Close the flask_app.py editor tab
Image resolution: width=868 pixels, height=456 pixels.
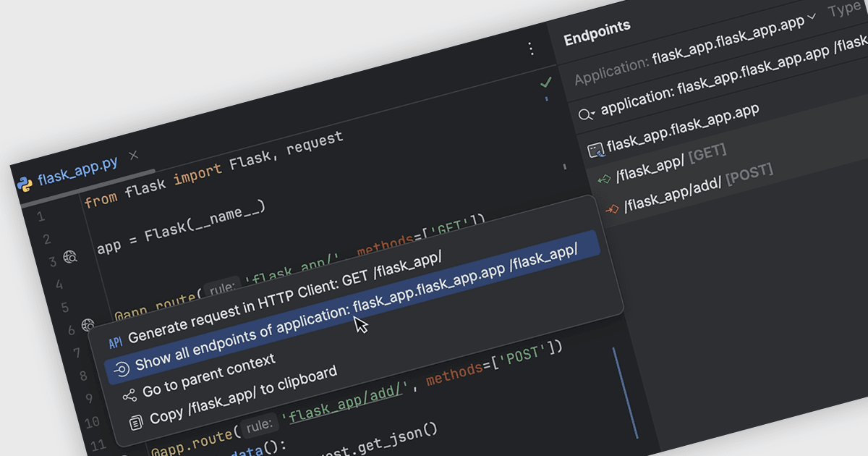(133, 155)
